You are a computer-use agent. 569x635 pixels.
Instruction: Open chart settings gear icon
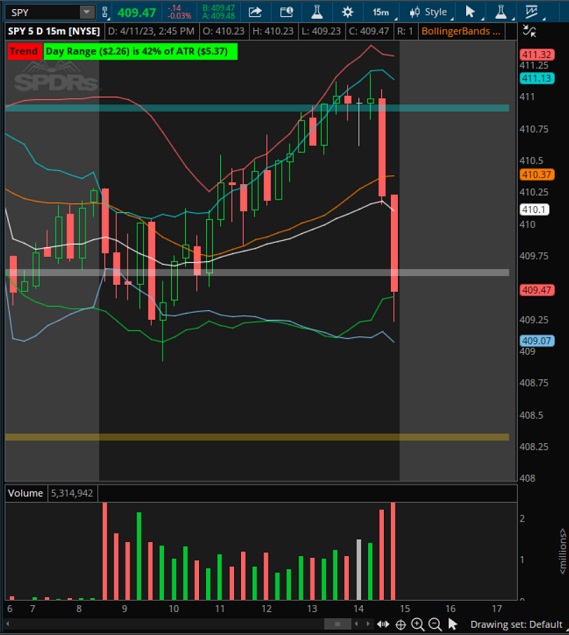coord(347,12)
